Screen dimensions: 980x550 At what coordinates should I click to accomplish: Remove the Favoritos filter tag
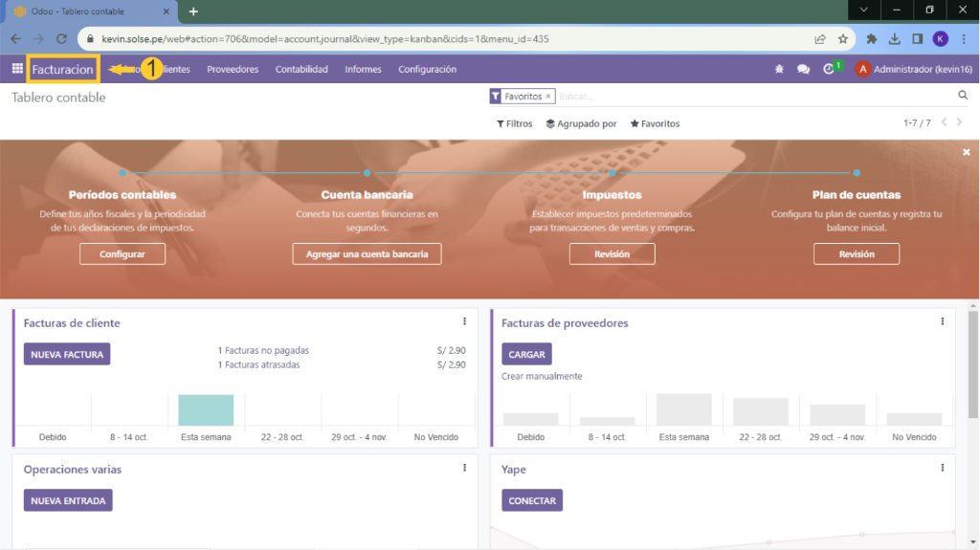coord(548,97)
